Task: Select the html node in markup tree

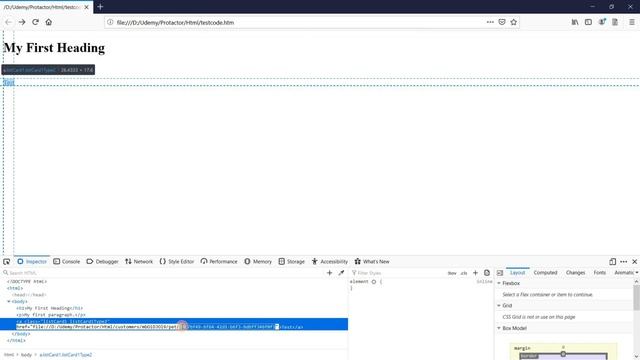Action: coord(15,288)
